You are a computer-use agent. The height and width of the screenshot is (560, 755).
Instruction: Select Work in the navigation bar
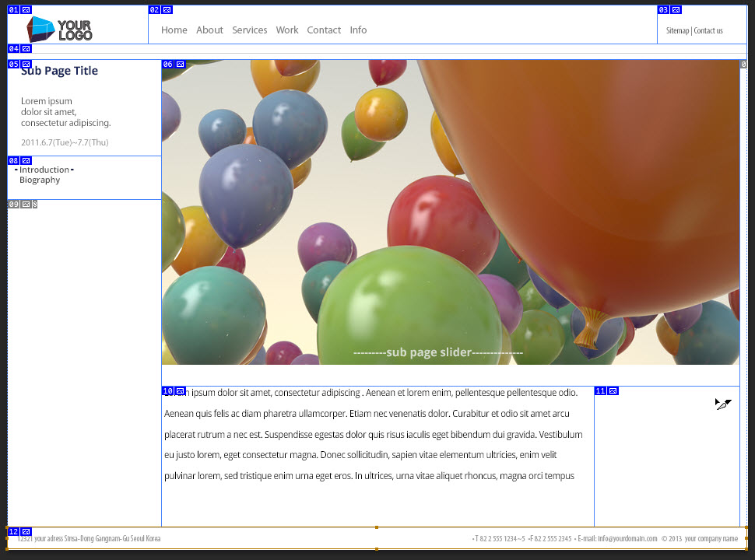click(286, 30)
